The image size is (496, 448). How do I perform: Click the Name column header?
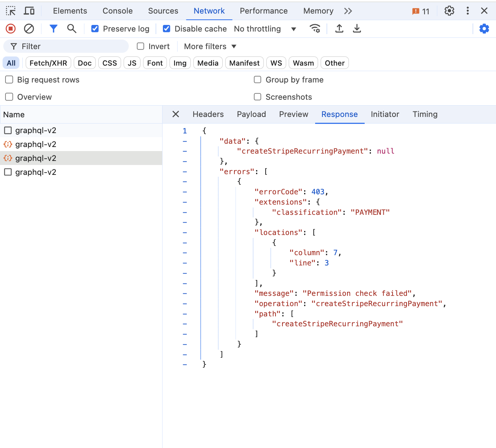pyautogui.click(x=81, y=114)
